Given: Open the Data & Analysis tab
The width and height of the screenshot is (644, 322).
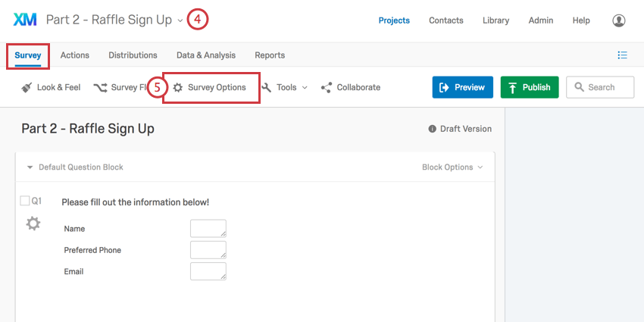Looking at the screenshot, I should click(x=206, y=55).
